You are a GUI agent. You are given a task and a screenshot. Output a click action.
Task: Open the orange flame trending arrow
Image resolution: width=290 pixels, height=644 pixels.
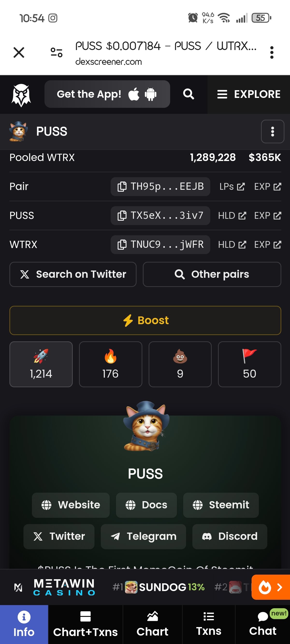(271, 587)
